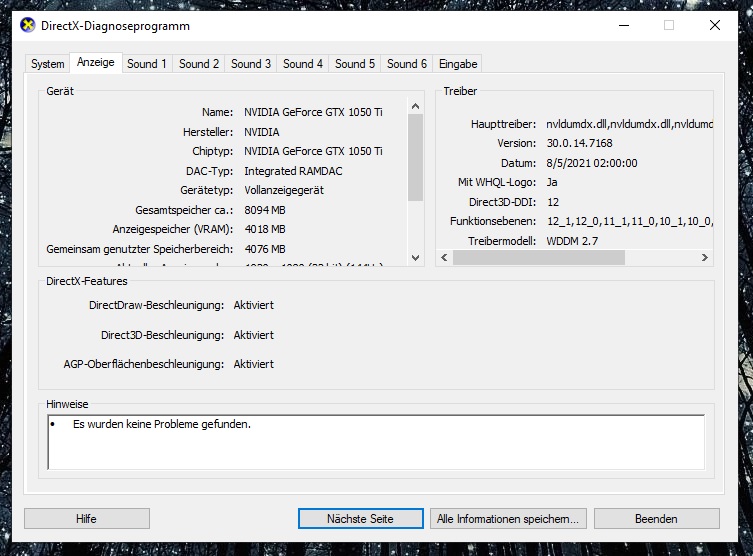This screenshot has width=753, height=556.
Task: Select the Sound 6 tab
Action: point(407,64)
